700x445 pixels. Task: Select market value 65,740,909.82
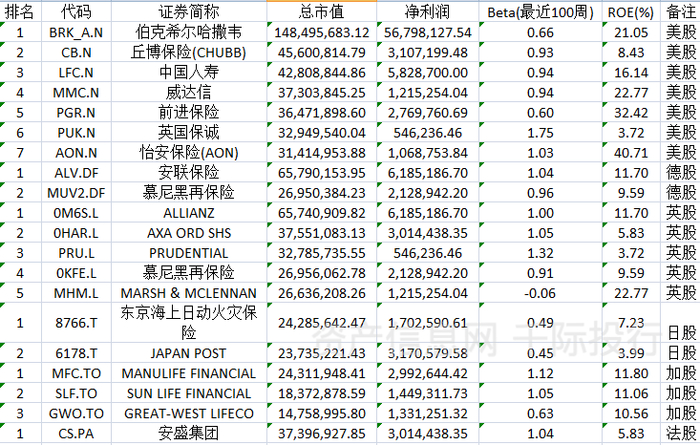click(321, 213)
